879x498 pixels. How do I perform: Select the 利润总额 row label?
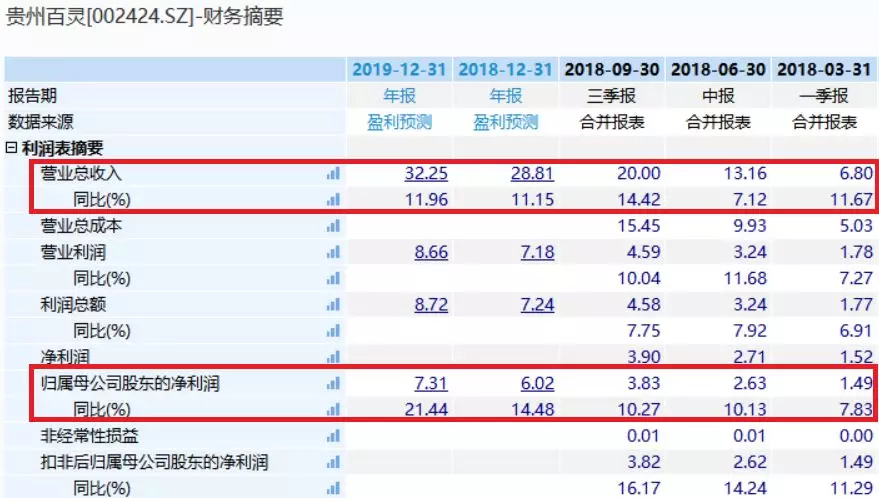[x=73, y=305]
